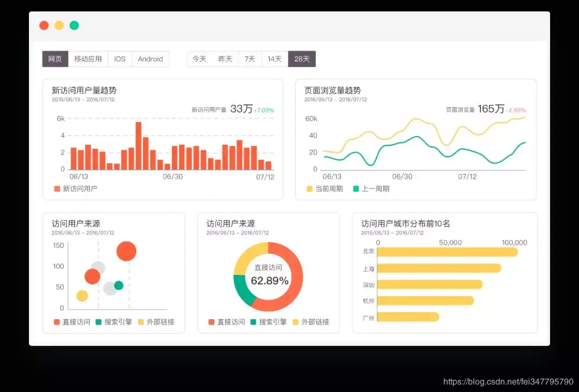Click the green maximize window dot

74,26
